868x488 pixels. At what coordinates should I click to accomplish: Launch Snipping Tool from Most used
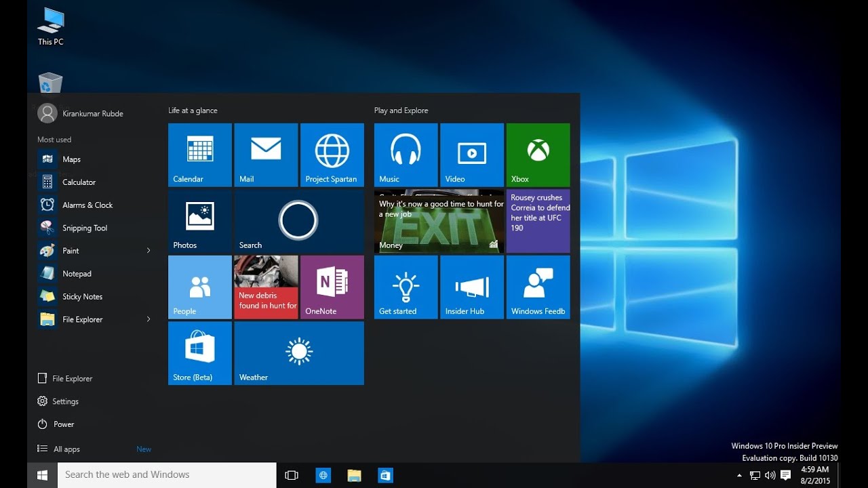point(95,228)
